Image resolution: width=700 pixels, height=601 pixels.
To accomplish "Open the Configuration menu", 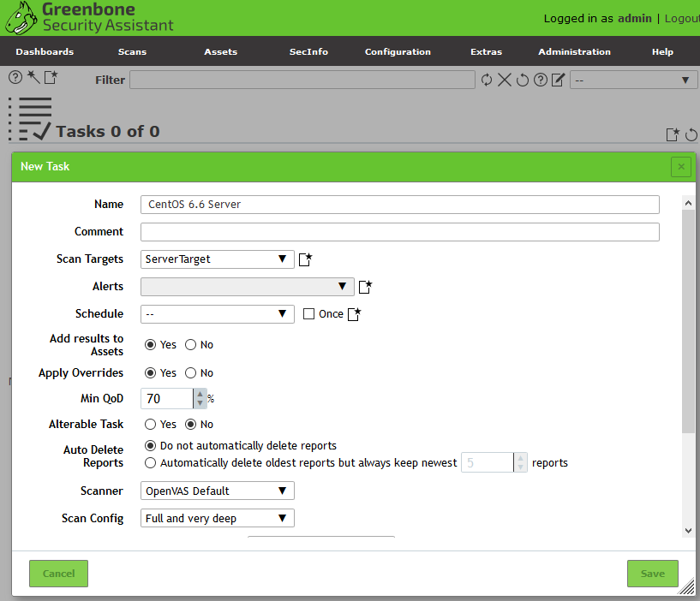I will point(398,51).
